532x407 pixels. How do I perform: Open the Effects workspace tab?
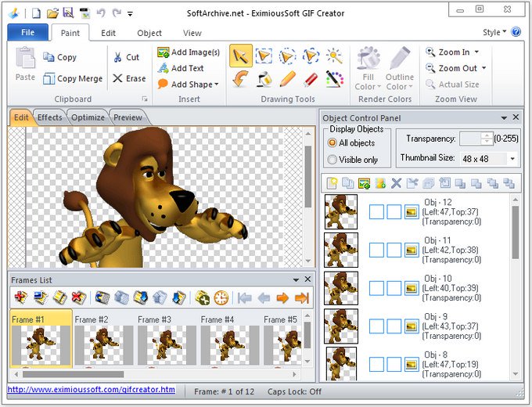50,117
